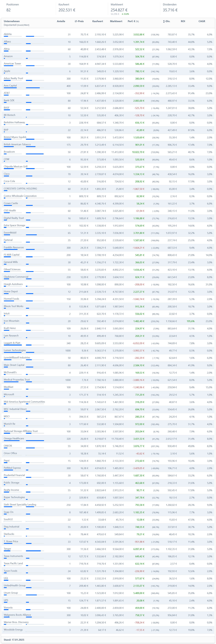
Task: Select Chipotle Mexican Grill row name
Action: (15, 166)
